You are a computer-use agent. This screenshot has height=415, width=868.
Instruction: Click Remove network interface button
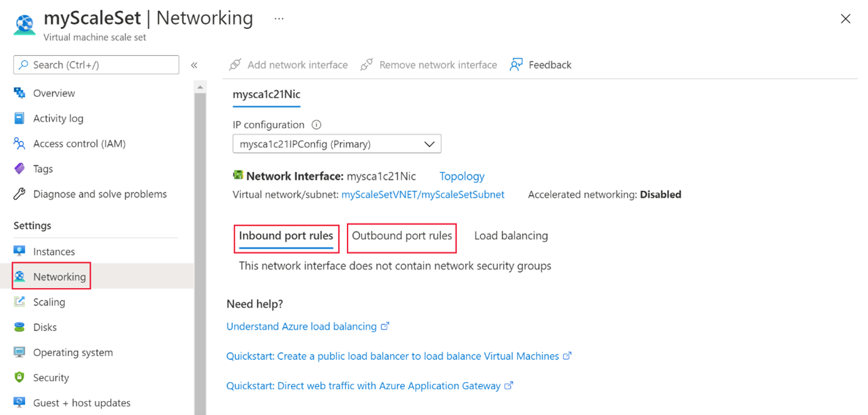[429, 65]
